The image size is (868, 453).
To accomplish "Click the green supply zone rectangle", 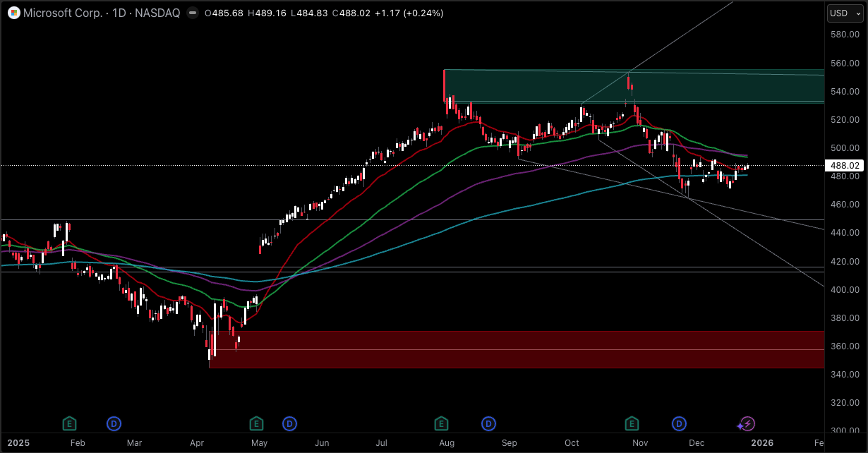I will 628,85.
